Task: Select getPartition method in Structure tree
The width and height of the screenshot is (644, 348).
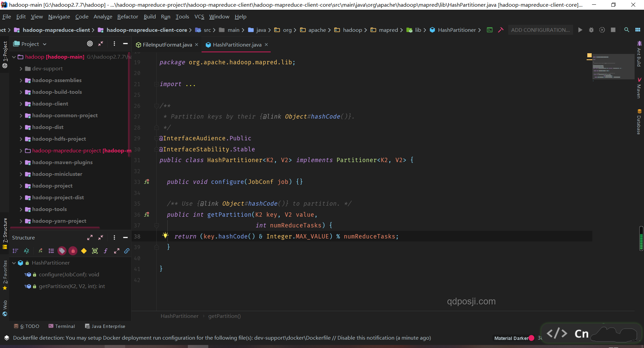Action: (72, 286)
